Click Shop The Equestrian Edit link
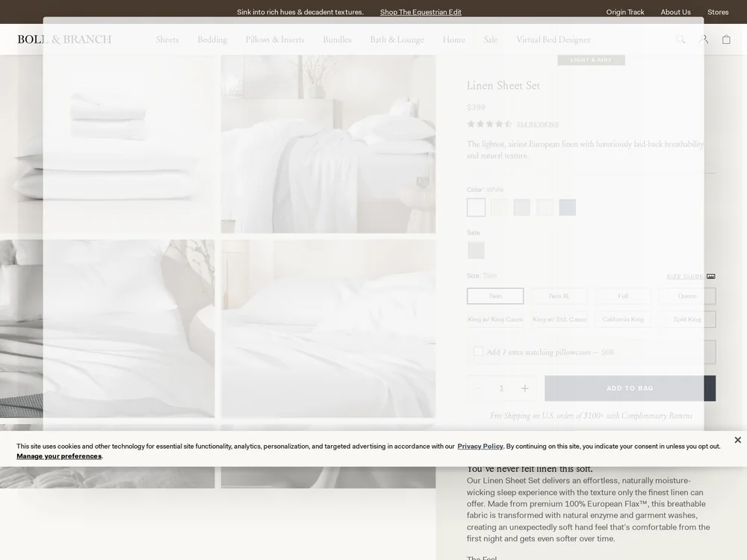 [x=421, y=12]
